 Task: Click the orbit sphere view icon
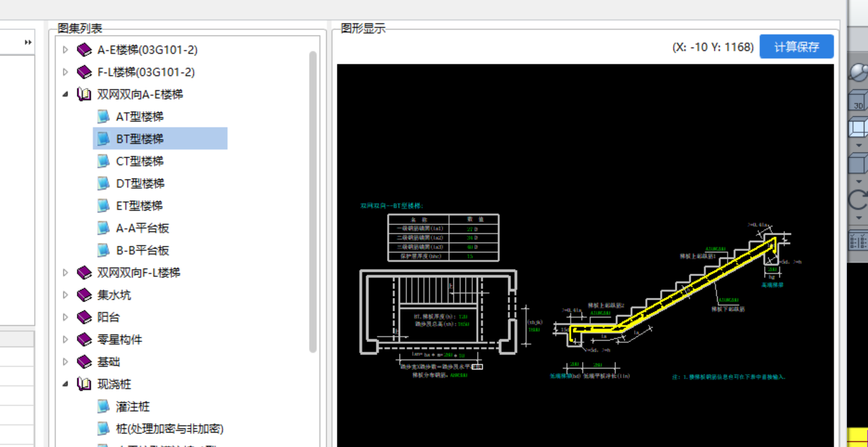click(858, 72)
